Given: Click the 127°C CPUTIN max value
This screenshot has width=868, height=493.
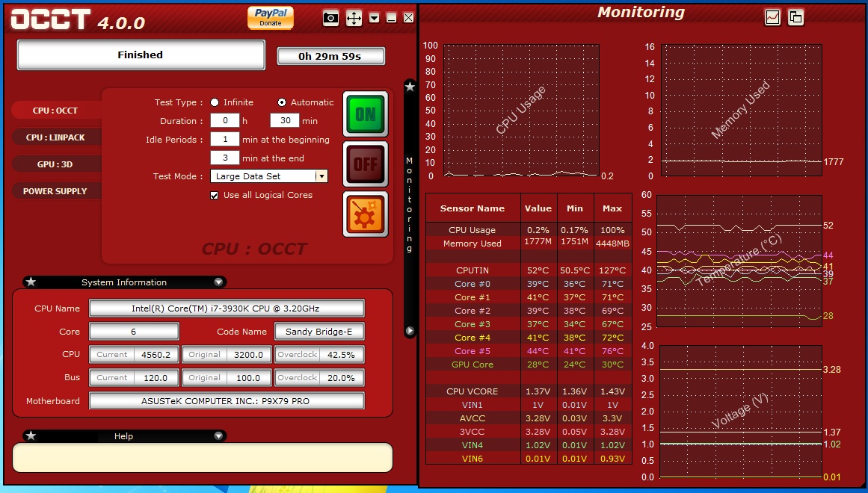Looking at the screenshot, I should tap(612, 270).
